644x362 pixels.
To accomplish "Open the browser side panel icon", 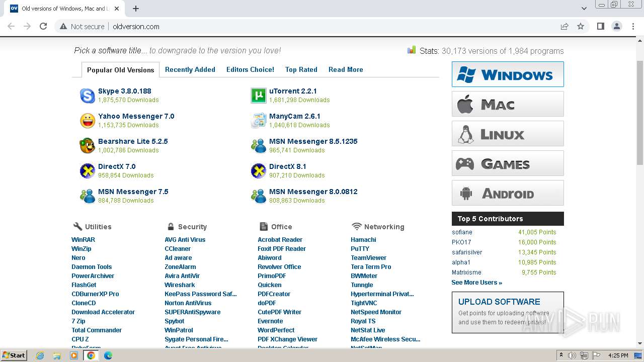I will coord(600,26).
